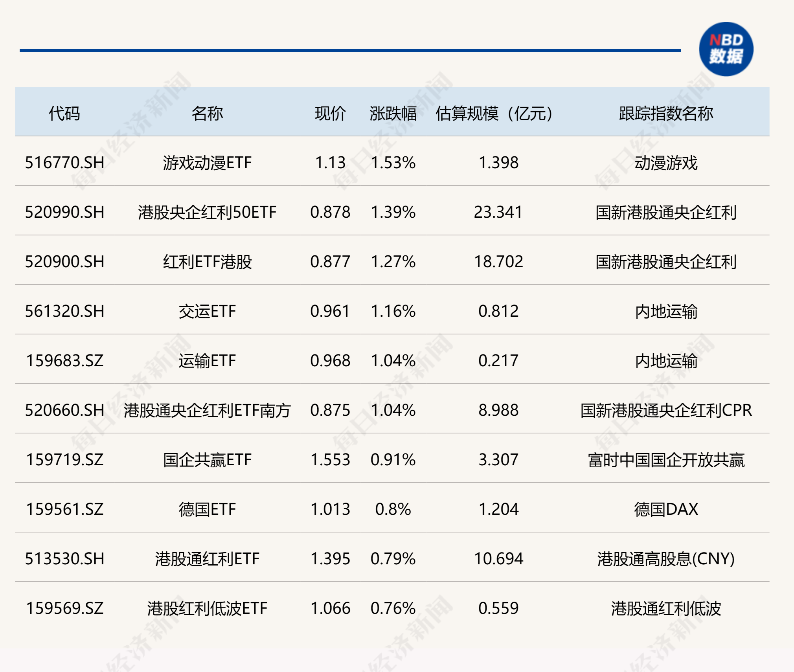Image resolution: width=794 pixels, height=672 pixels.
Task: Click the 0.812 scale value
Action: [498, 311]
